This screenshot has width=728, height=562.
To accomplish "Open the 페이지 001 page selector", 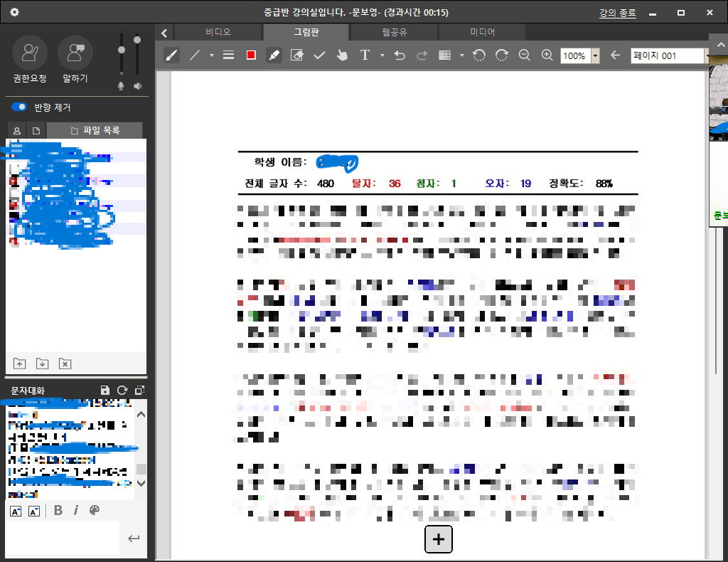I will tap(667, 55).
